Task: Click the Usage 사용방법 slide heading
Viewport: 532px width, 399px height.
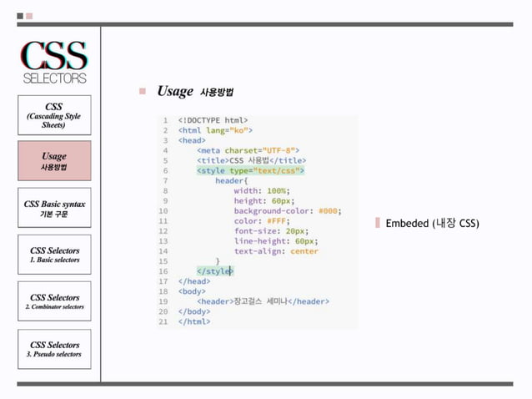Action: click(x=195, y=91)
